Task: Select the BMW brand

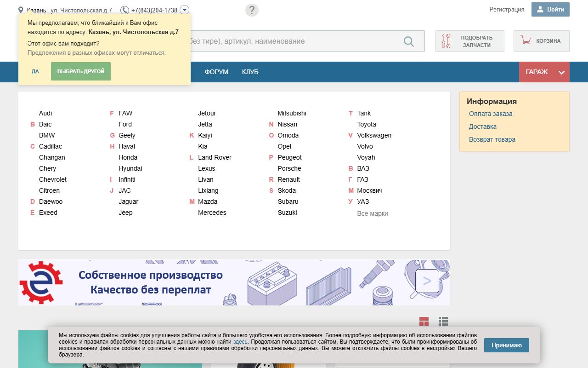Action: click(x=47, y=135)
